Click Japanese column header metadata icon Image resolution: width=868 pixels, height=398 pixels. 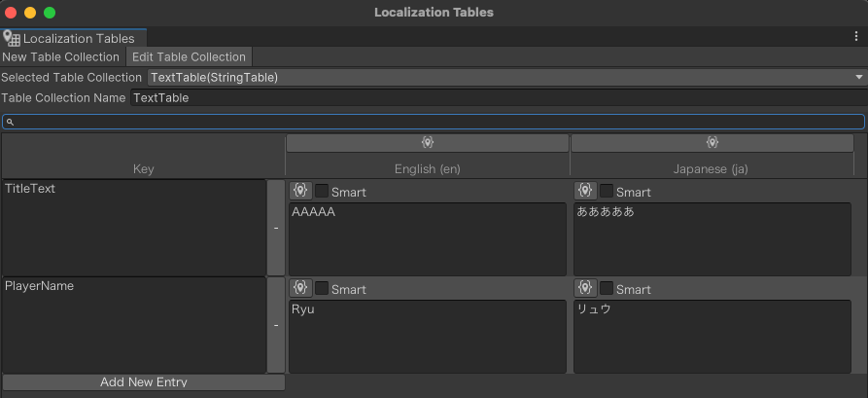712,143
